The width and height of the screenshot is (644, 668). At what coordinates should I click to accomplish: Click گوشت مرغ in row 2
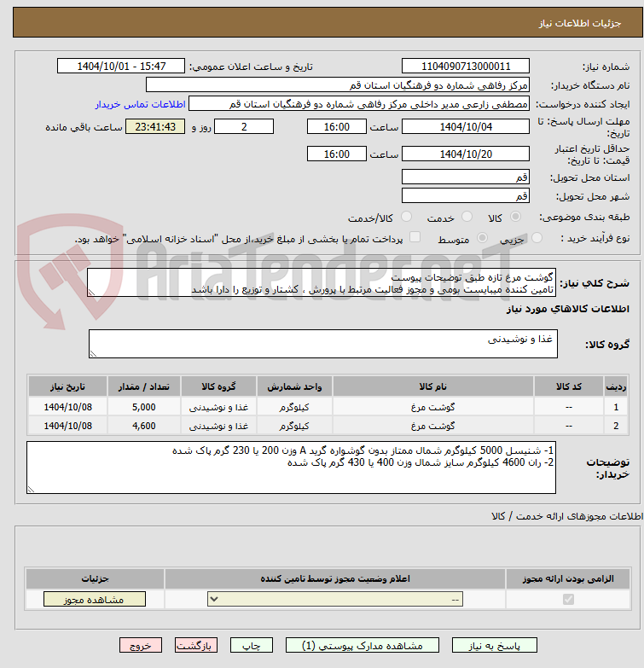(x=432, y=426)
